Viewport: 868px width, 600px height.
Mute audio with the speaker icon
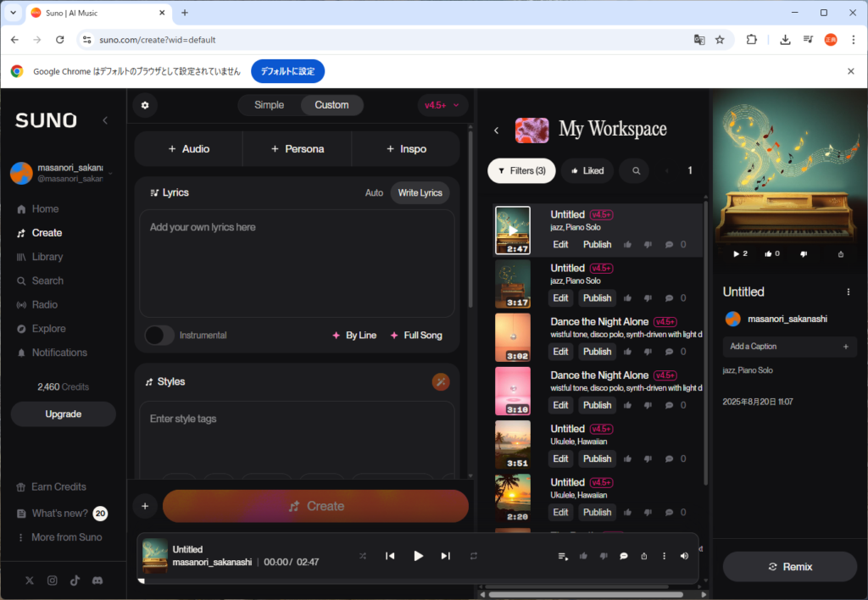pyautogui.click(x=684, y=556)
